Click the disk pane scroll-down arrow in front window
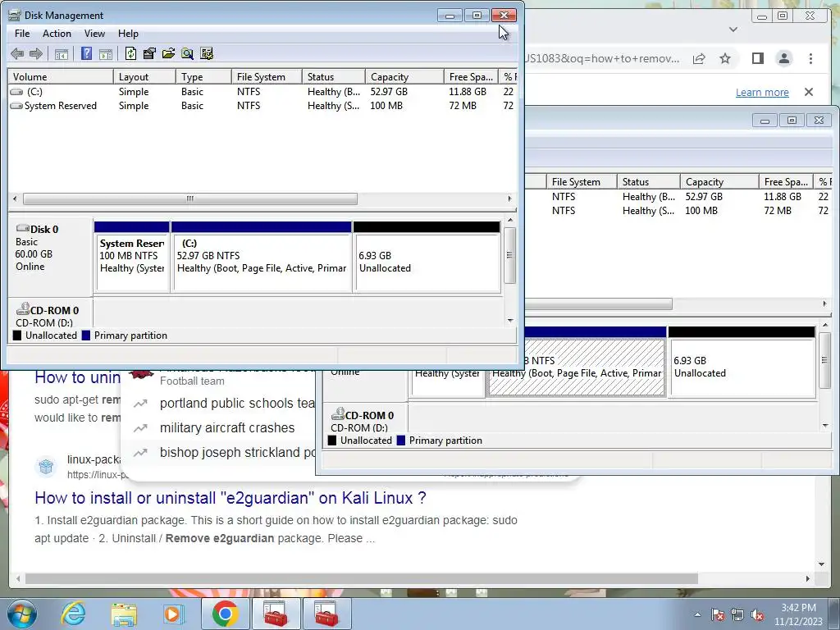 pyautogui.click(x=510, y=321)
